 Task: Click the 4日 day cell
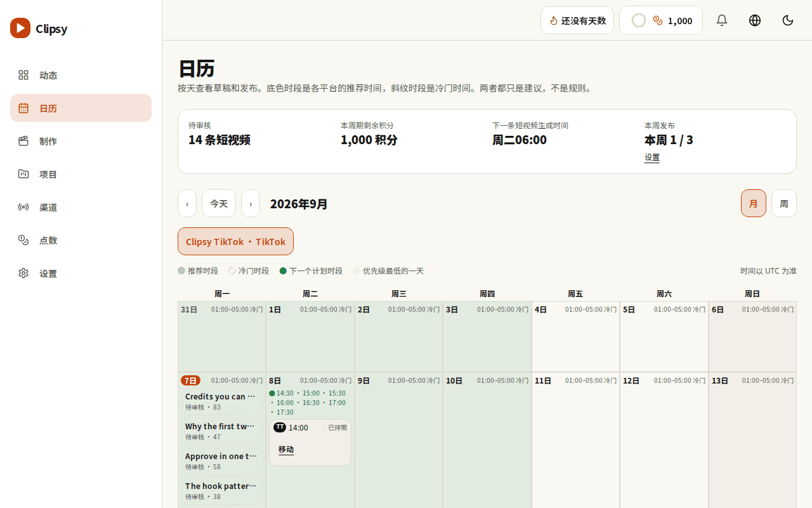pyautogui.click(x=575, y=337)
